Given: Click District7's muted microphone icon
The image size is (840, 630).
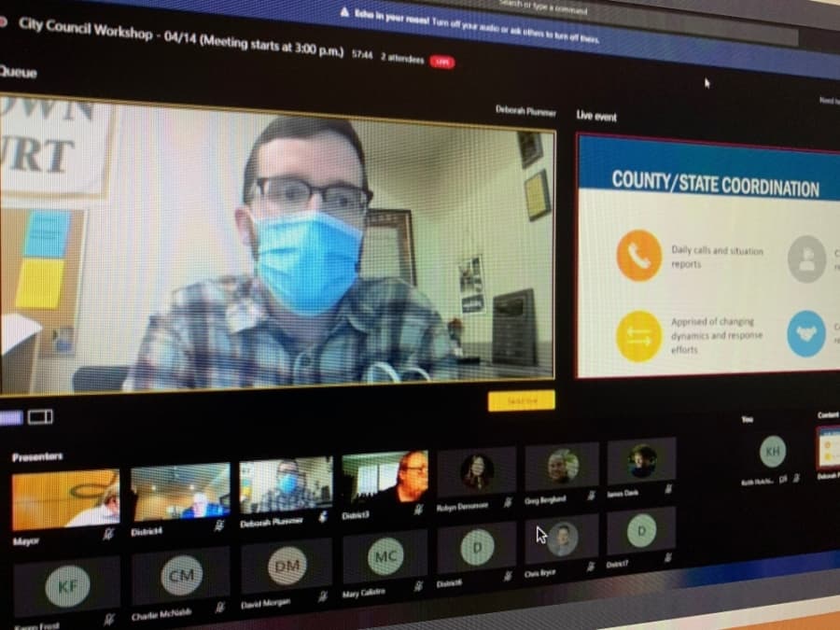Looking at the screenshot, I should [668, 558].
